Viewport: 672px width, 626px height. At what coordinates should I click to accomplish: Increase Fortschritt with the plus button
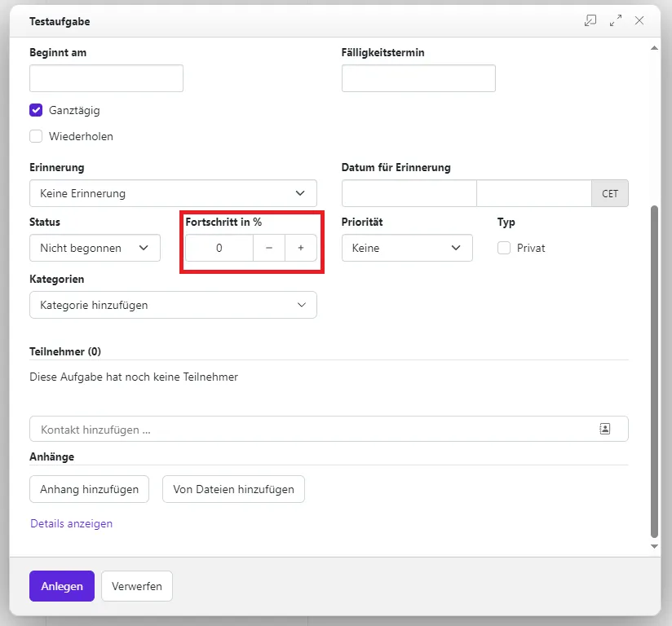(300, 248)
